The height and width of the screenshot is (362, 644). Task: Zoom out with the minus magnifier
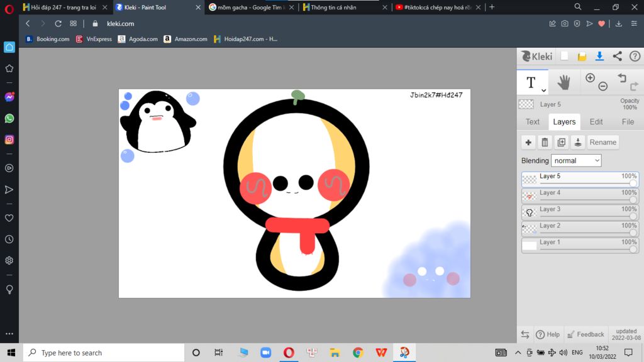[x=602, y=86]
